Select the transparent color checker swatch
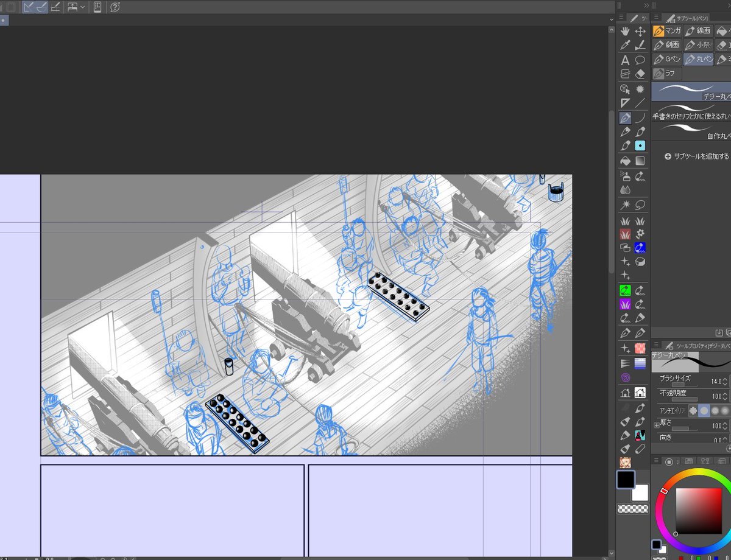This screenshot has height=560, width=731. point(632,509)
